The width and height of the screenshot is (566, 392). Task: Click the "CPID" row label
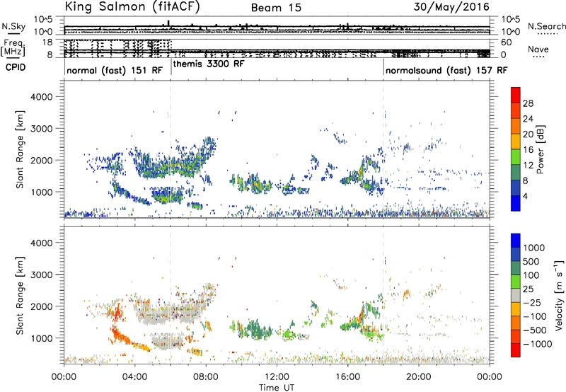coord(16,67)
